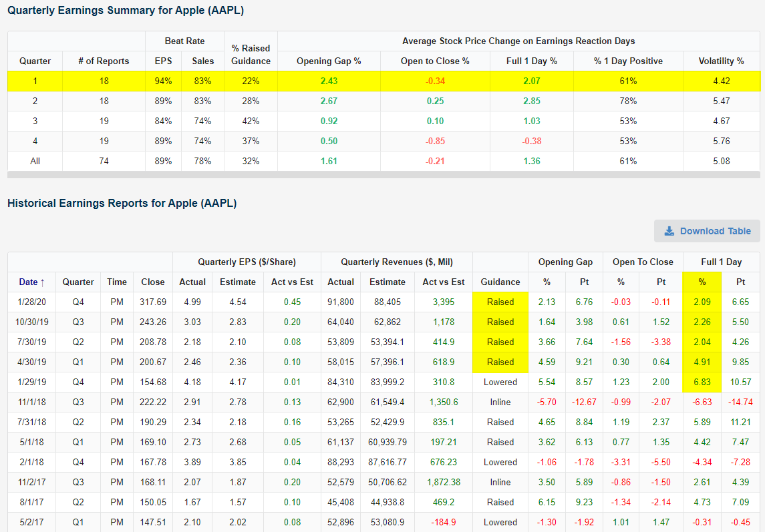Sort by the Guidance column header
This screenshot has height=532, width=765.
(500, 282)
